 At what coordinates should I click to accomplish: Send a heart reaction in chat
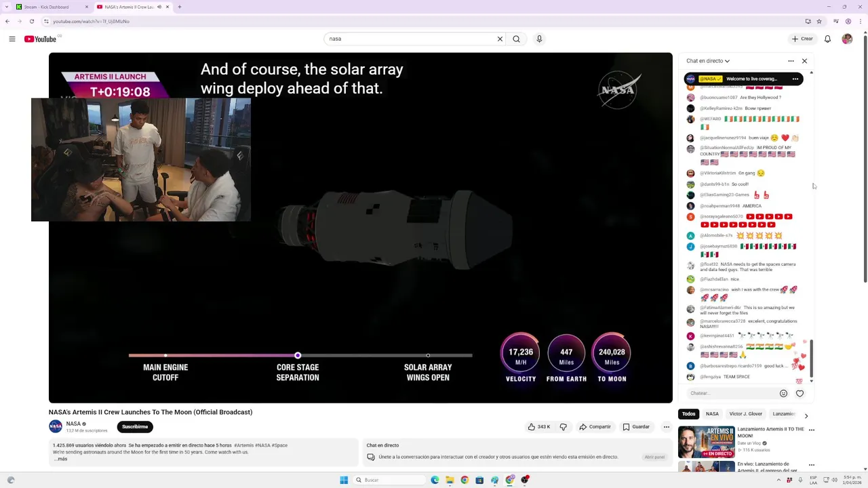(x=800, y=393)
